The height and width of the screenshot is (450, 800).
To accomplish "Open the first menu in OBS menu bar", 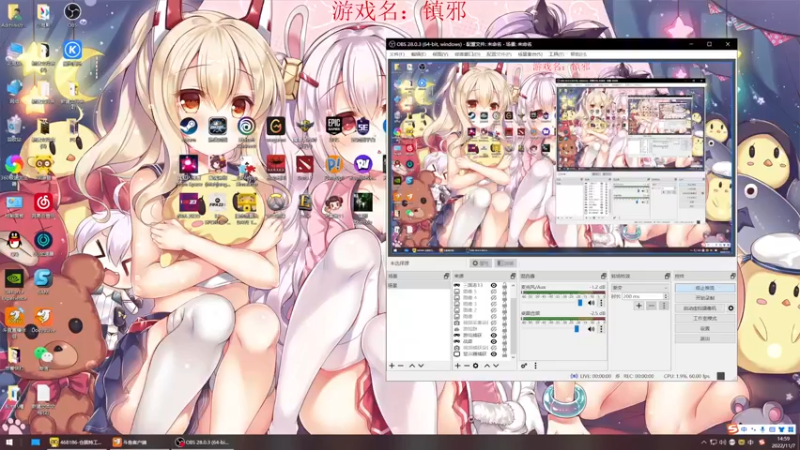I will 397,54.
